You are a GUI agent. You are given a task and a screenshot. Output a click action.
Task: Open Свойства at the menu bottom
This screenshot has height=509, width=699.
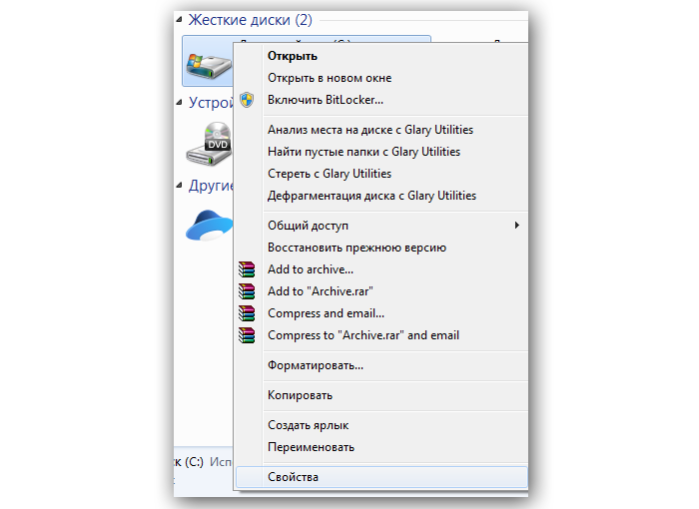coord(382,477)
